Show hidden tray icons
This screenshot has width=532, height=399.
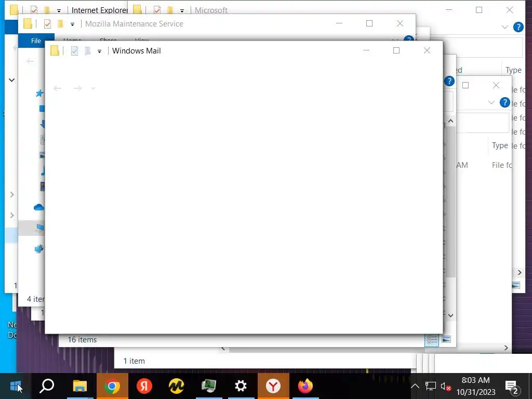point(415,386)
